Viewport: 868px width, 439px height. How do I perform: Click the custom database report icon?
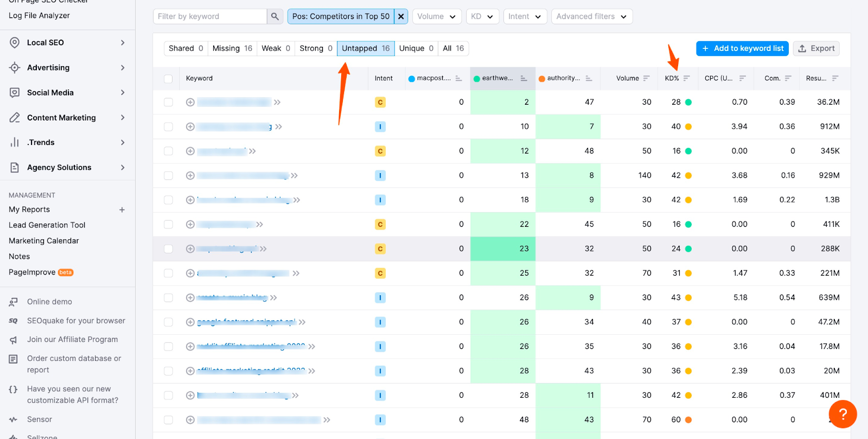tap(14, 359)
